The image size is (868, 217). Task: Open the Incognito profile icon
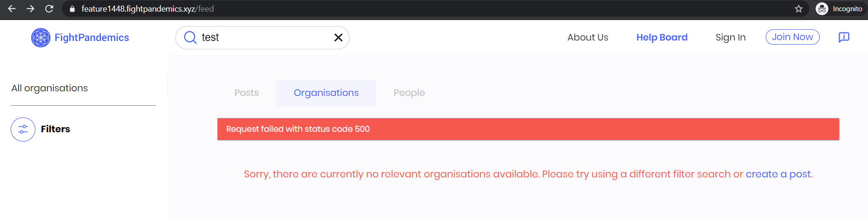click(x=822, y=9)
